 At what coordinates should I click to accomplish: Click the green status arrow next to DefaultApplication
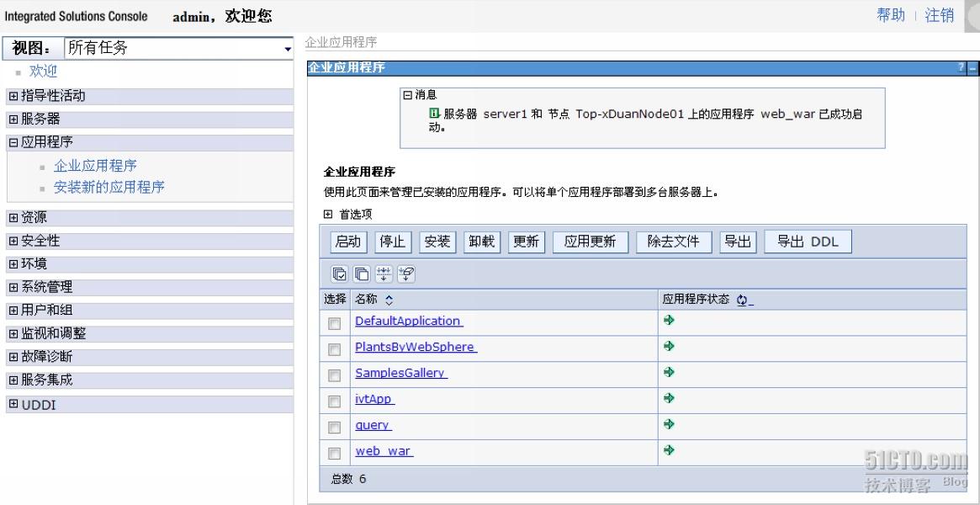[668, 321]
